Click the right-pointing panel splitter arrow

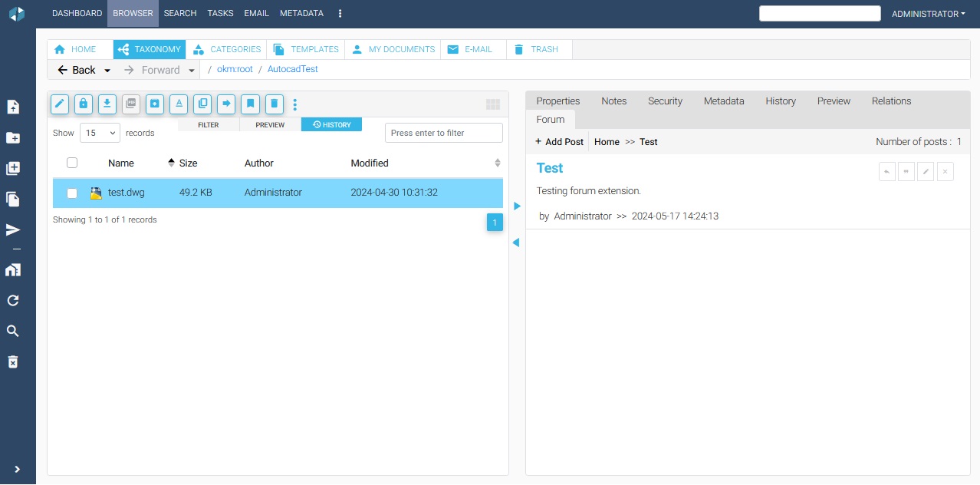517,206
